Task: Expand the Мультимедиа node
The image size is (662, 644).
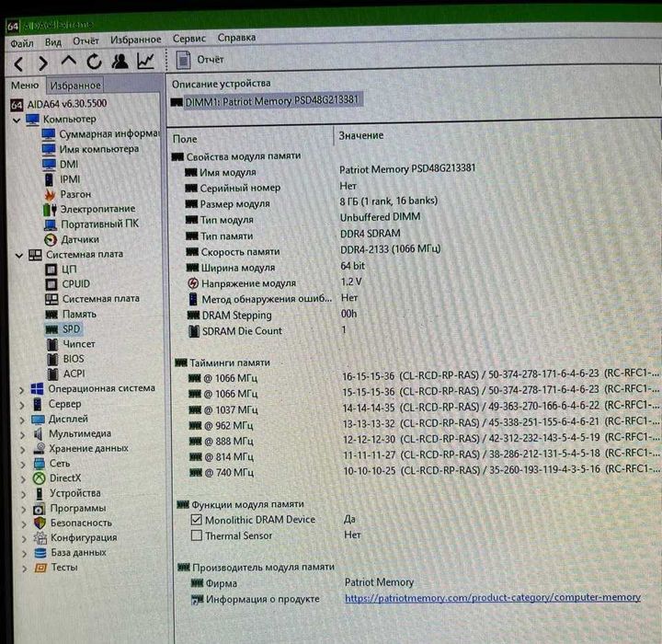Action: coord(23,435)
